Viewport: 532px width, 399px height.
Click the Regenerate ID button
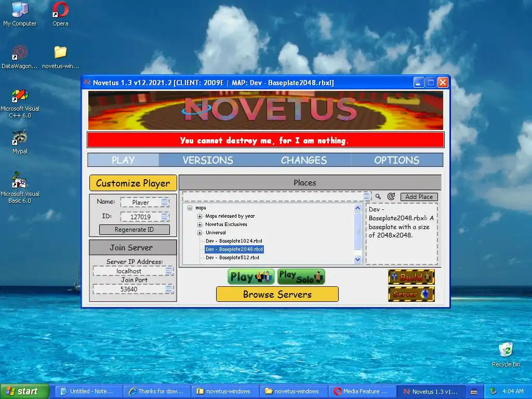[135, 230]
